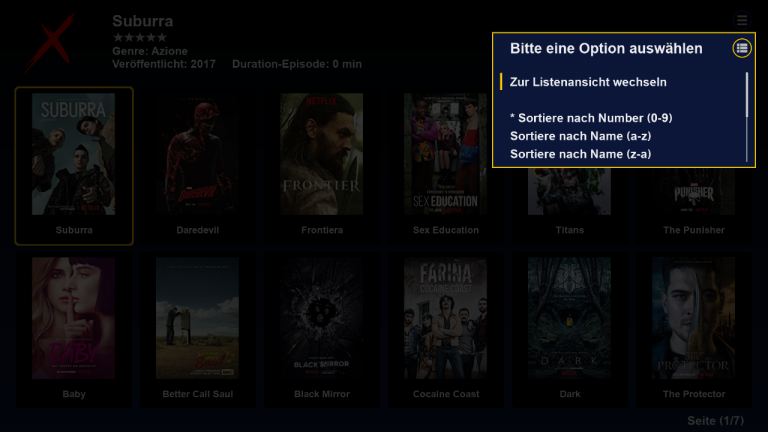Choose 'Sortiere nach Name (a-z)'
The height and width of the screenshot is (432, 768).
tap(580, 136)
